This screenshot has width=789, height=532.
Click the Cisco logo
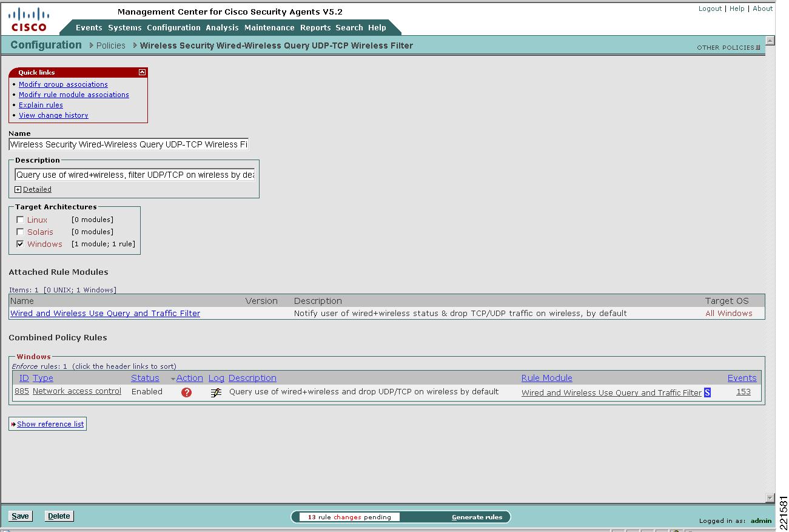pyautogui.click(x=29, y=19)
